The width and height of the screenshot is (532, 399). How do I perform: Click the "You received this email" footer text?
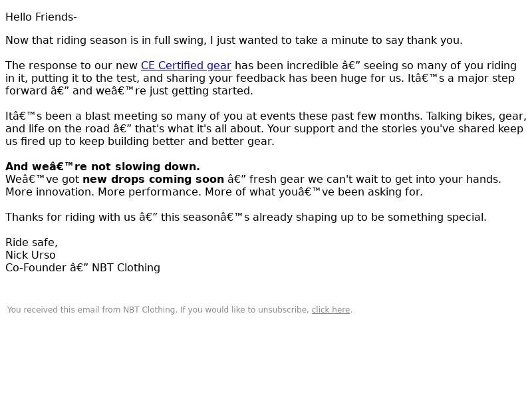[158, 310]
